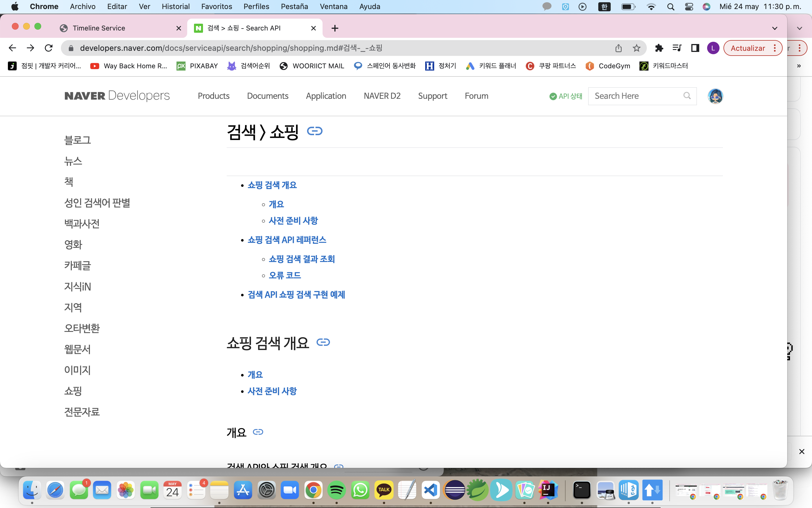The width and height of the screenshot is (812, 508).
Task: Open the Chrome profile L avatar
Action: click(x=713, y=48)
